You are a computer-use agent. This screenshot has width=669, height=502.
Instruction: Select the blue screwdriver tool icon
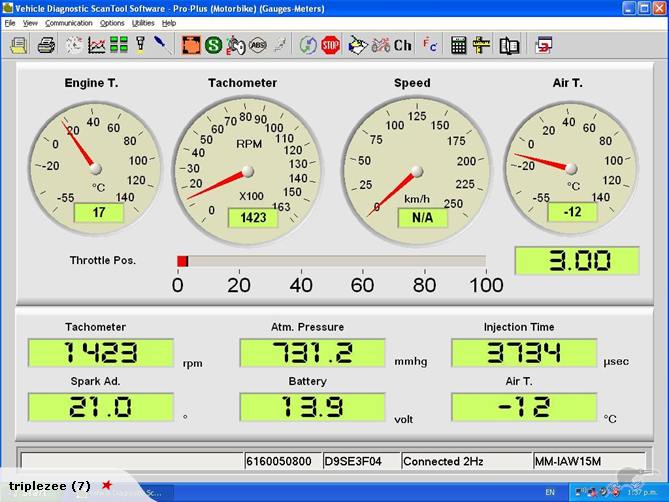point(163,45)
